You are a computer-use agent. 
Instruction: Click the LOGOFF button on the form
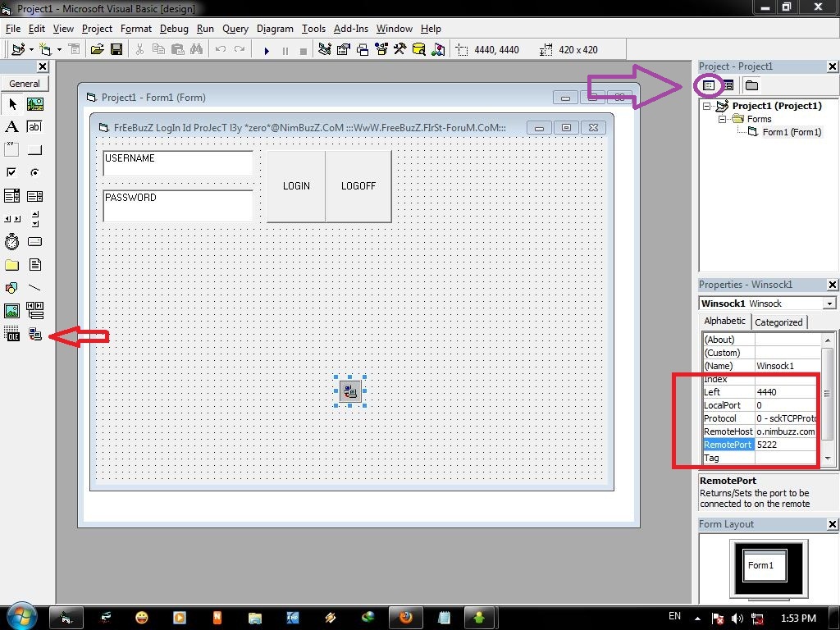(358, 186)
